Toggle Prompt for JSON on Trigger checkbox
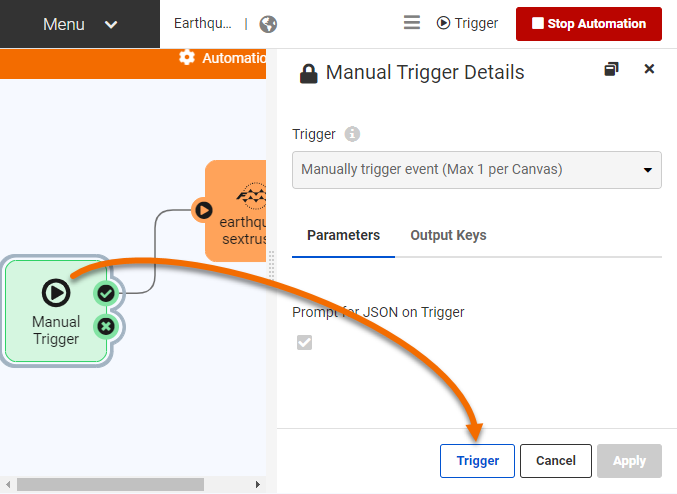This screenshot has height=494, width=677. pyautogui.click(x=305, y=342)
